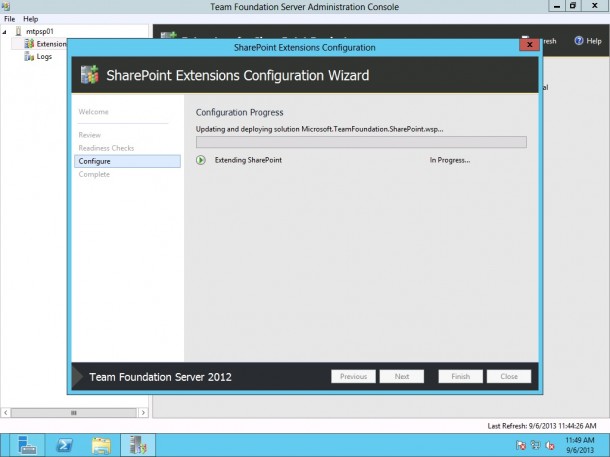This screenshot has width=610, height=457.
Task: Minimize the Administration Console window
Action: 557,6
